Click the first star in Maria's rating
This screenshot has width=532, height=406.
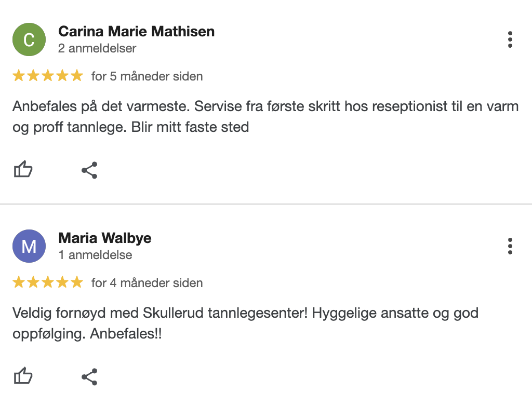point(19,283)
